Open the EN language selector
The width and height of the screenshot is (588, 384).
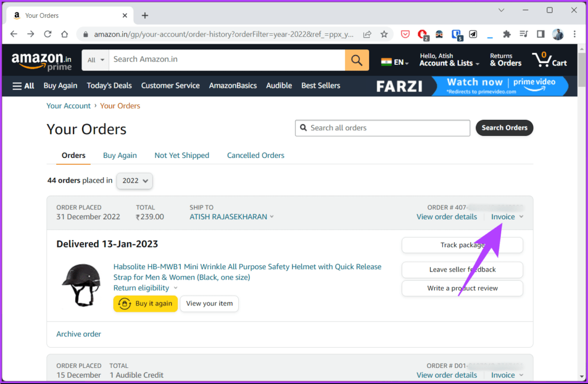pos(395,62)
